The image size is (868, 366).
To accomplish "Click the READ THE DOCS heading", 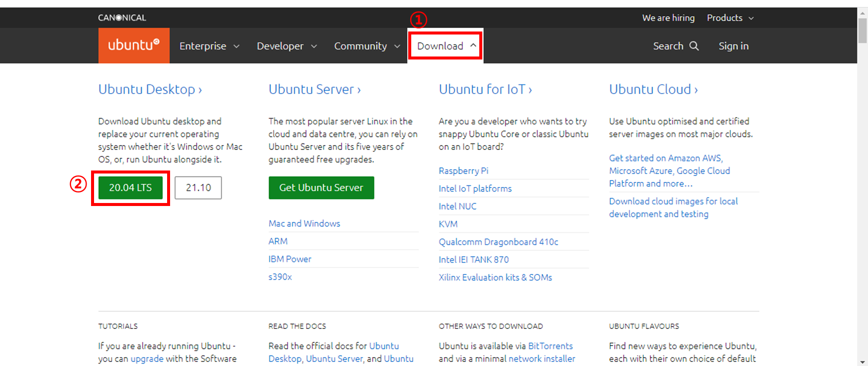I will 297,326.
